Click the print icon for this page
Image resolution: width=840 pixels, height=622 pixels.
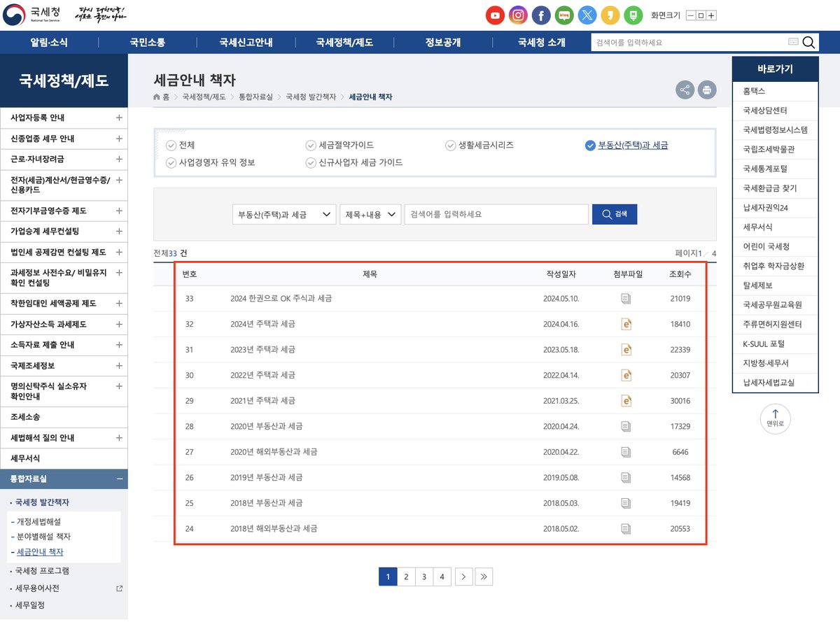[x=707, y=90]
